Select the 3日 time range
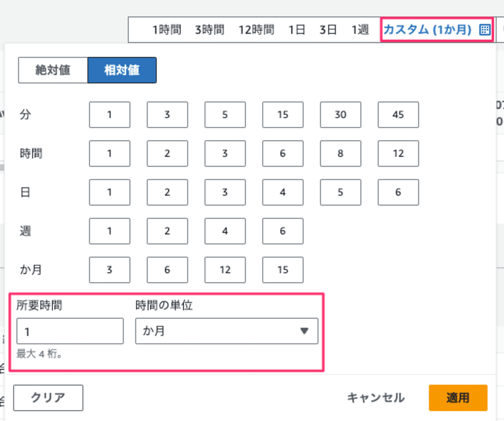Viewport: 504px width, 421px height. [x=328, y=30]
